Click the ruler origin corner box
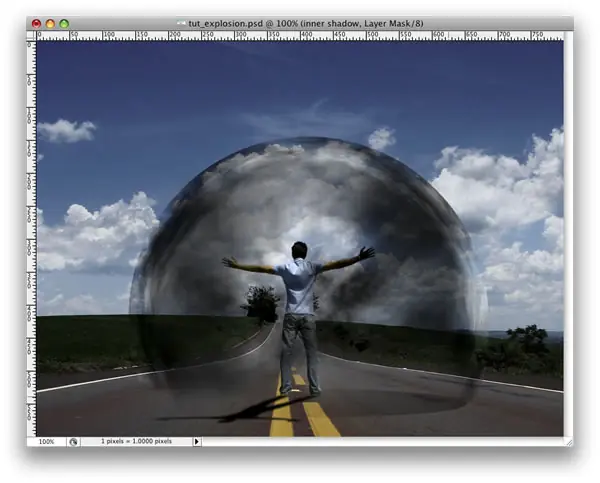This screenshot has width=600, height=483. [x=31, y=36]
